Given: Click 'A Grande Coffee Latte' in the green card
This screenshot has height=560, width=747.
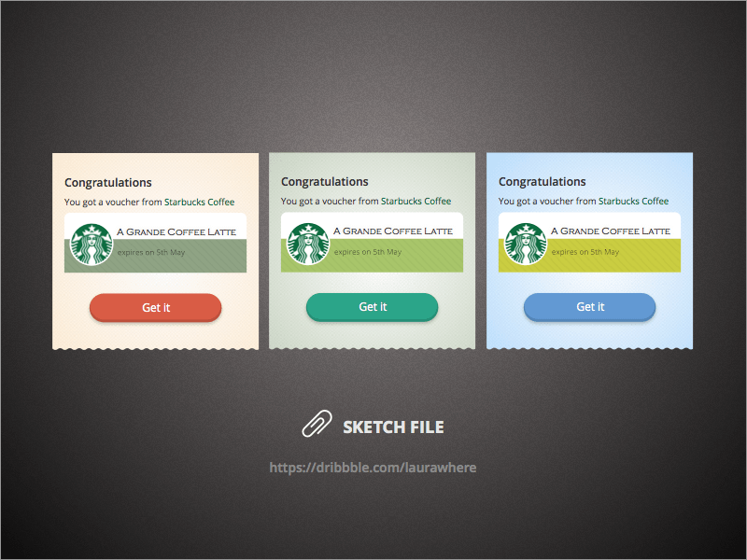Looking at the screenshot, I should click(x=393, y=231).
